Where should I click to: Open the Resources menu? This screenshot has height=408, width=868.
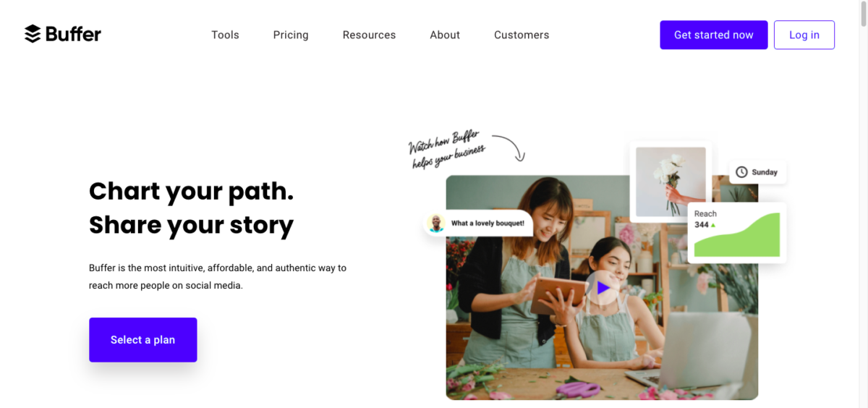tap(369, 35)
